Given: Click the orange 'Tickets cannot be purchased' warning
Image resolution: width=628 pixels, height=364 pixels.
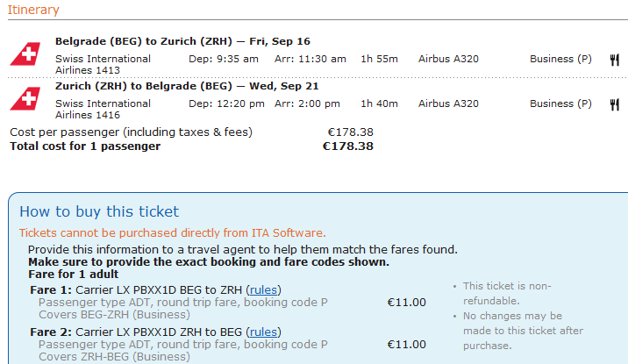Looking at the screenshot, I should tap(172, 233).
